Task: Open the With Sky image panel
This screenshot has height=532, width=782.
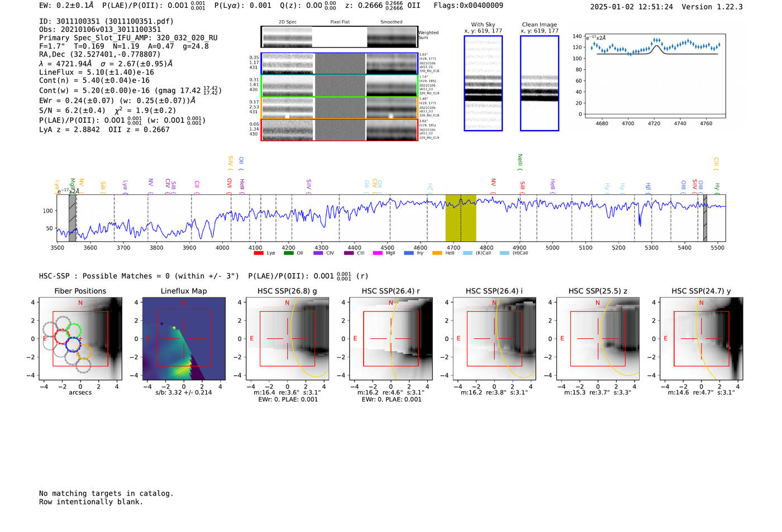Action: coord(483,83)
